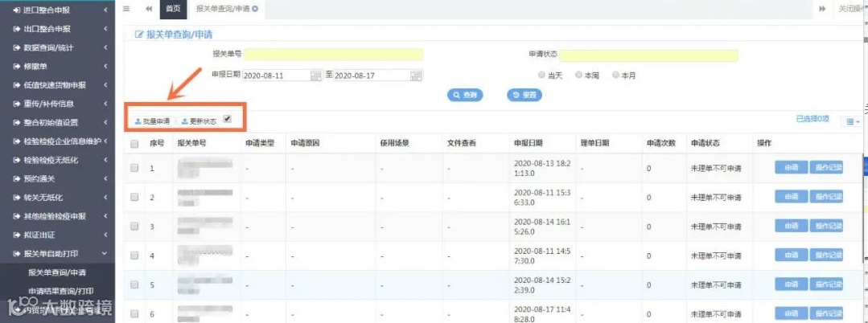The width and height of the screenshot is (868, 323).
Task: Click the 出口整合申报 sidebar icon
Action: pos(16,29)
